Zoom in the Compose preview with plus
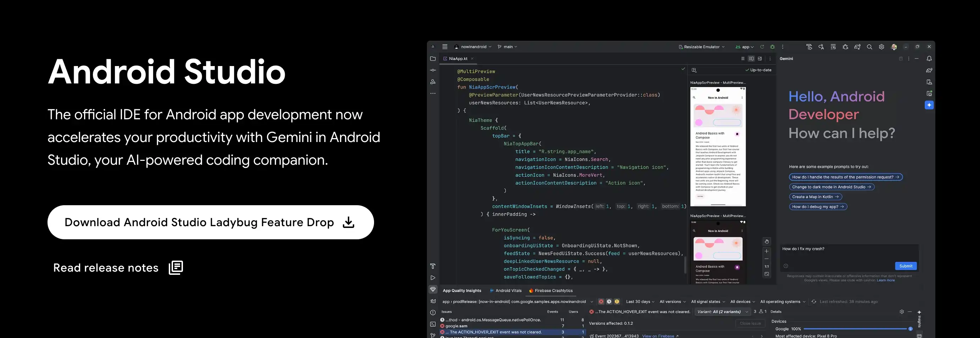Image resolution: width=980 pixels, height=338 pixels. point(767,251)
